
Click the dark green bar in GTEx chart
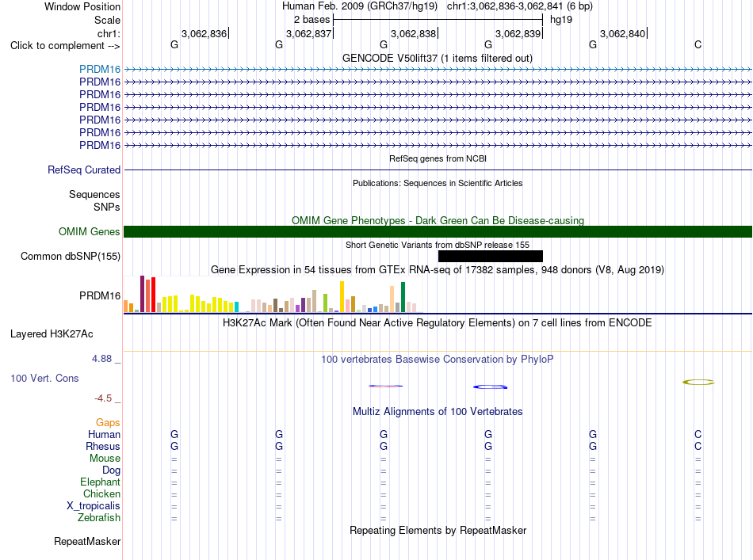point(403,297)
